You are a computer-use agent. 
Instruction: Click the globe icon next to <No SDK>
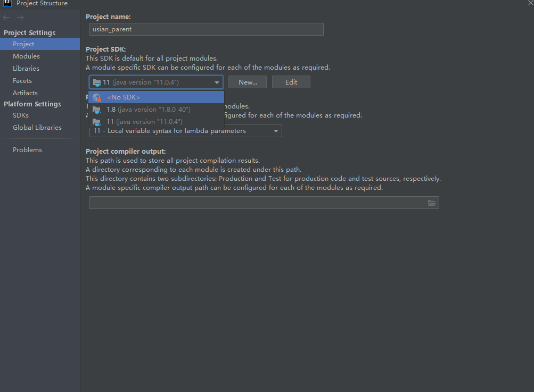[x=97, y=97]
